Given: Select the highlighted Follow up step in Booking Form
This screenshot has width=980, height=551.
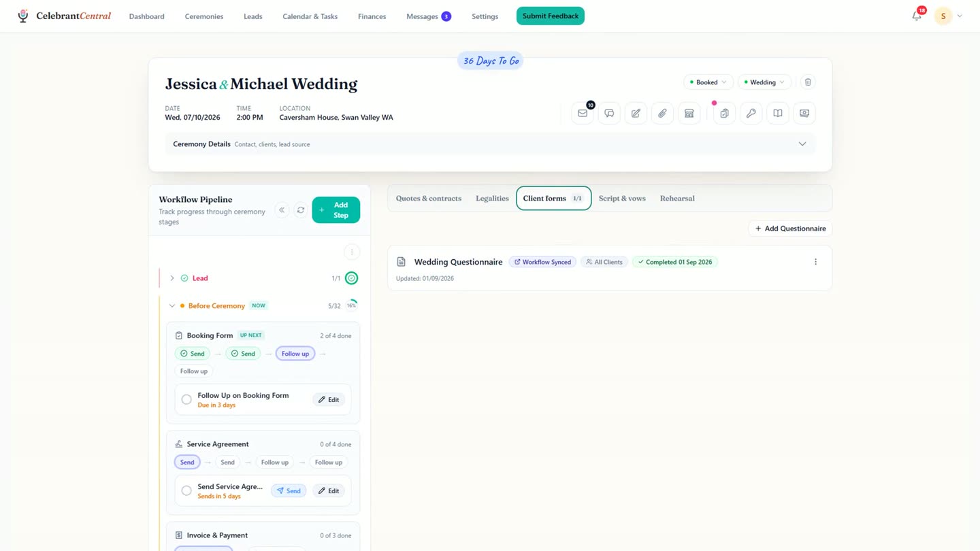Looking at the screenshot, I should point(295,354).
